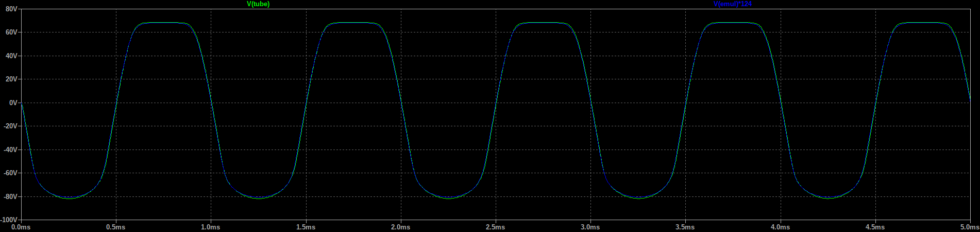Click the -20V axis label

10,126
